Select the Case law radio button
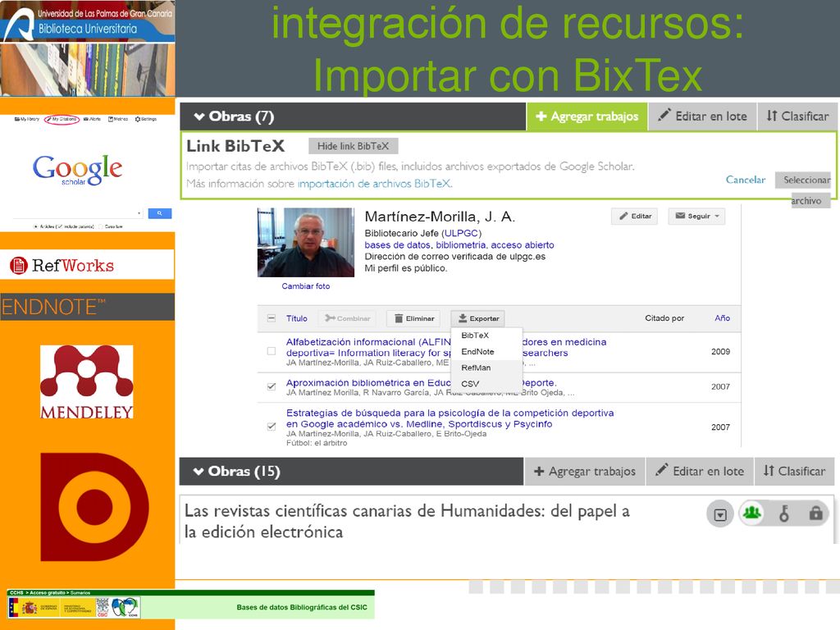Viewport: 840px width, 630px height. coord(101,226)
